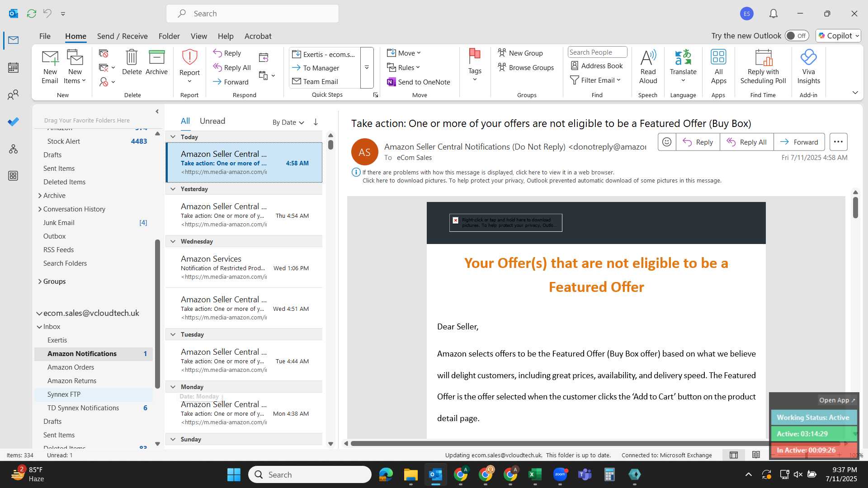This screenshot has height=488, width=868.
Task: Click the Meeting reply icon in Respond group
Action: tap(264, 57)
